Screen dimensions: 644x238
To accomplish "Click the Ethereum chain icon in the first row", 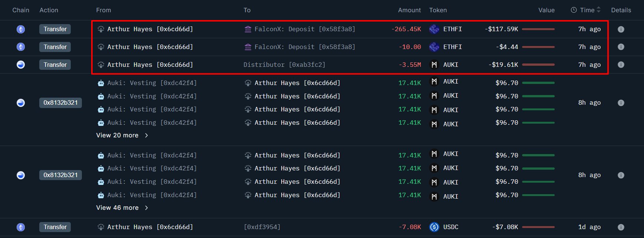I will [x=21, y=29].
